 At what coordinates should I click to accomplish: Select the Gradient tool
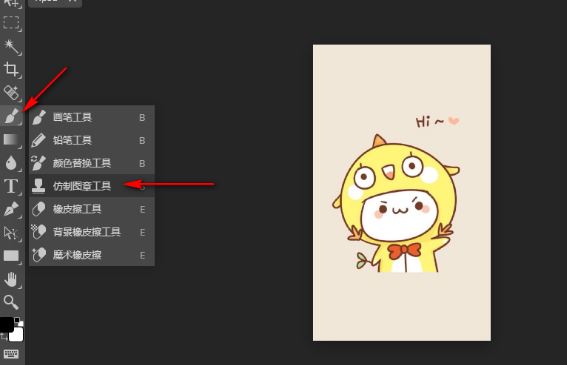point(11,139)
